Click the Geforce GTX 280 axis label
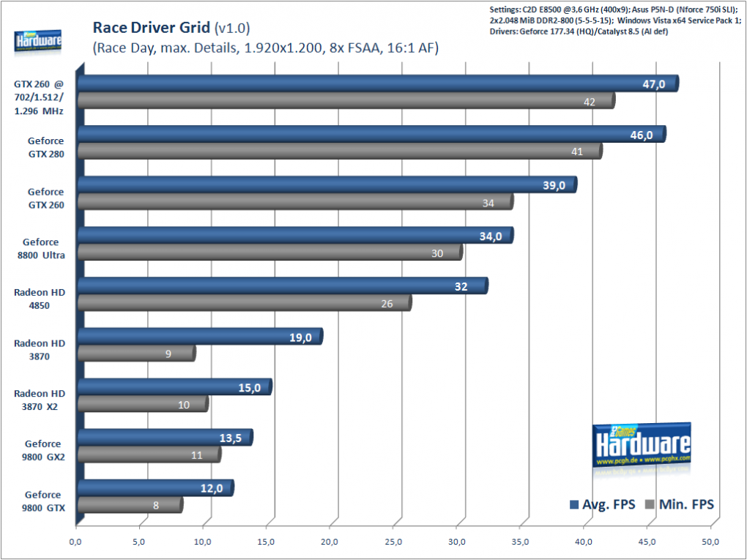This screenshot has height=560, width=747. [x=45, y=148]
